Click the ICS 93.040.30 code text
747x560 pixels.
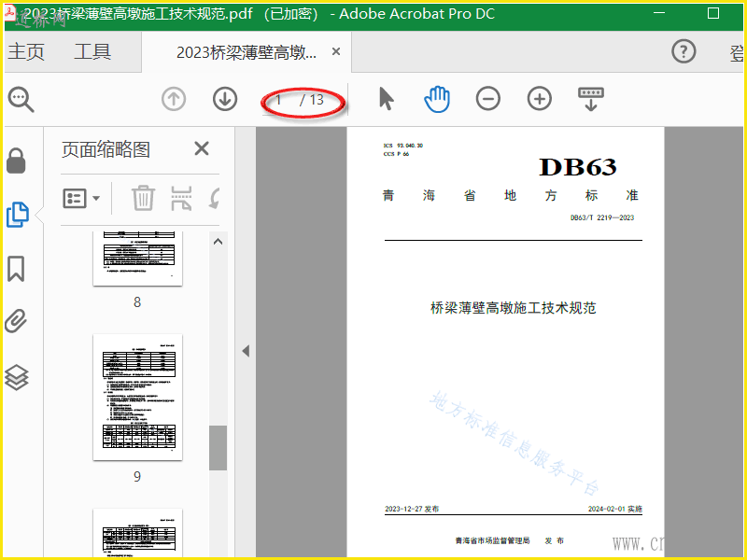(x=403, y=146)
